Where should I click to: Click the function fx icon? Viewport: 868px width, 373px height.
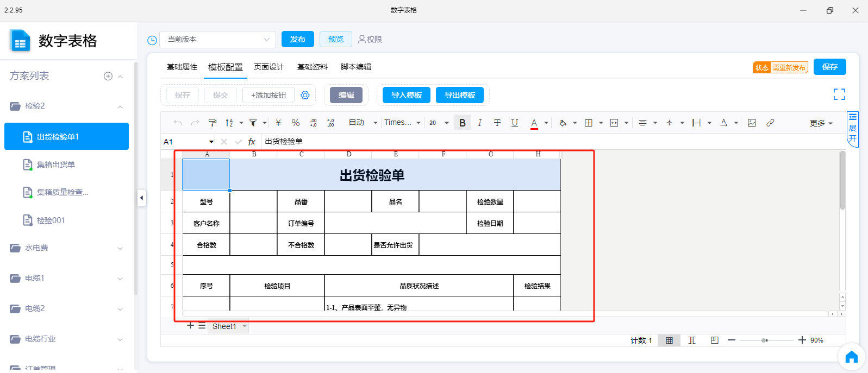click(x=252, y=142)
